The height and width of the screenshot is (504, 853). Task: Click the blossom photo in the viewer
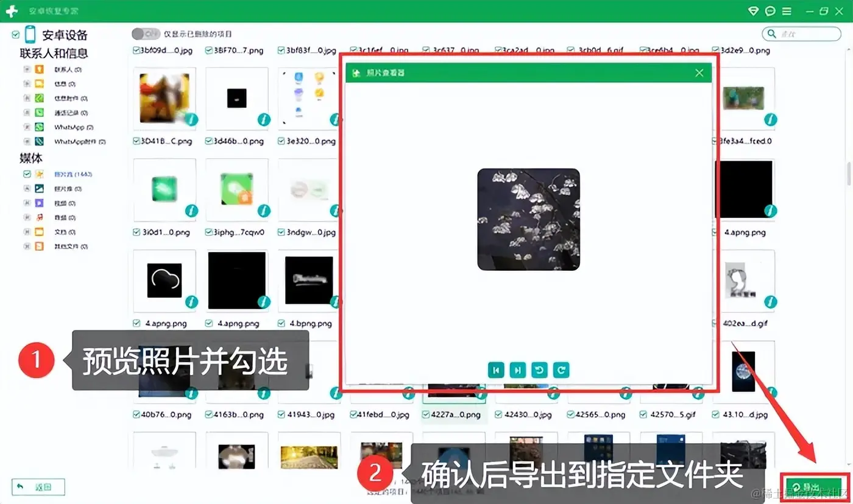(528, 219)
